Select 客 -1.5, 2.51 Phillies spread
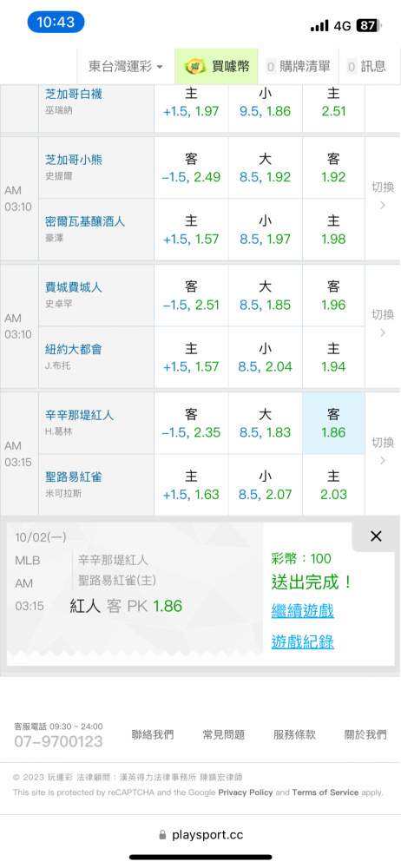 [x=191, y=296]
